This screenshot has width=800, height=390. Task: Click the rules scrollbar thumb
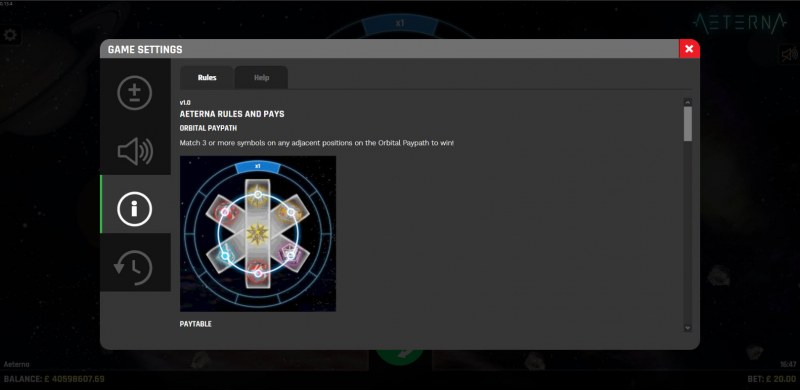pos(688,124)
